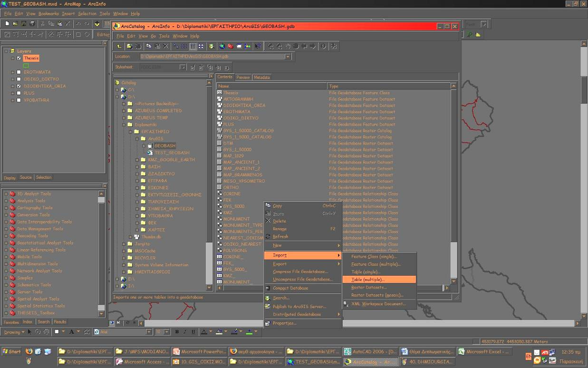Click Name column header in Contents list
The width and height of the screenshot is (588, 368).
(271, 86)
